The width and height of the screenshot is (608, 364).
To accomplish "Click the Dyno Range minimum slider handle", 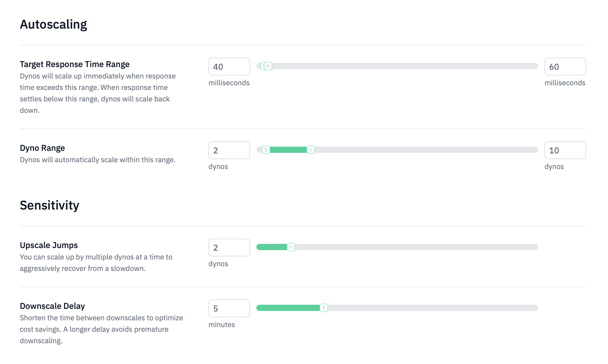I will pyautogui.click(x=266, y=150).
